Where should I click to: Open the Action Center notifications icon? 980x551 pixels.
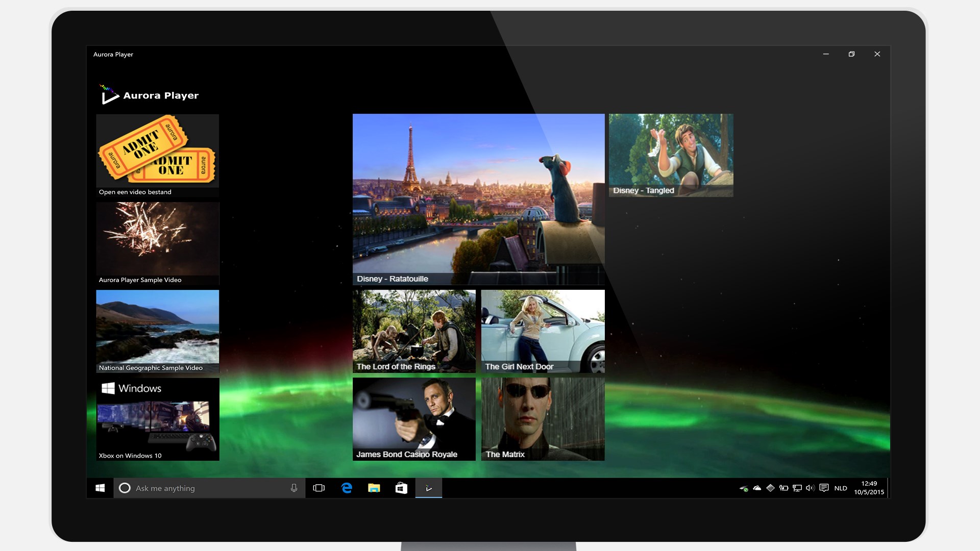(824, 488)
